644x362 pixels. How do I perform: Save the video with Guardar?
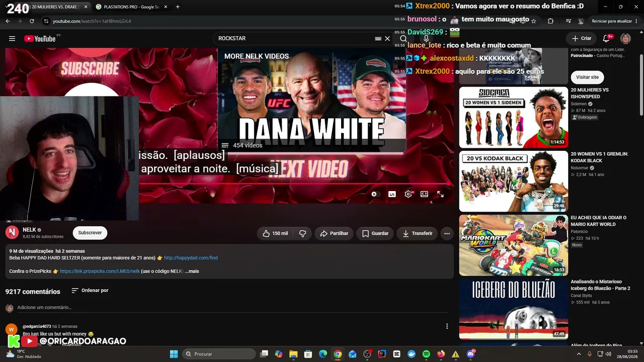click(x=375, y=233)
